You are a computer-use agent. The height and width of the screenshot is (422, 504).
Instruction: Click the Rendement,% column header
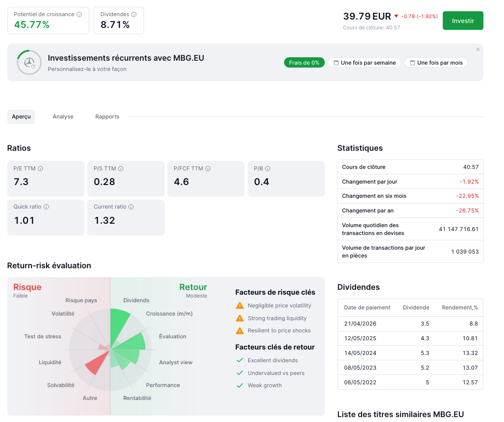459,307
